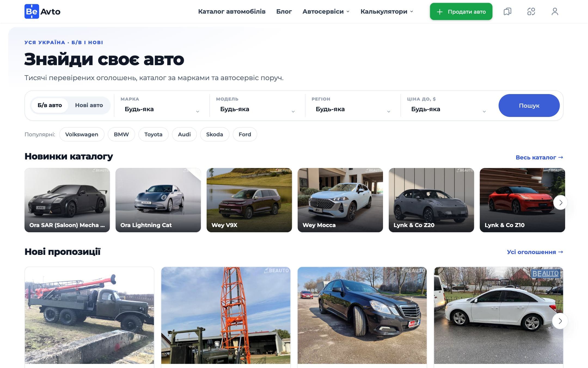Open Каталог автомобілів in the navigation
588x368 pixels.
232,11
